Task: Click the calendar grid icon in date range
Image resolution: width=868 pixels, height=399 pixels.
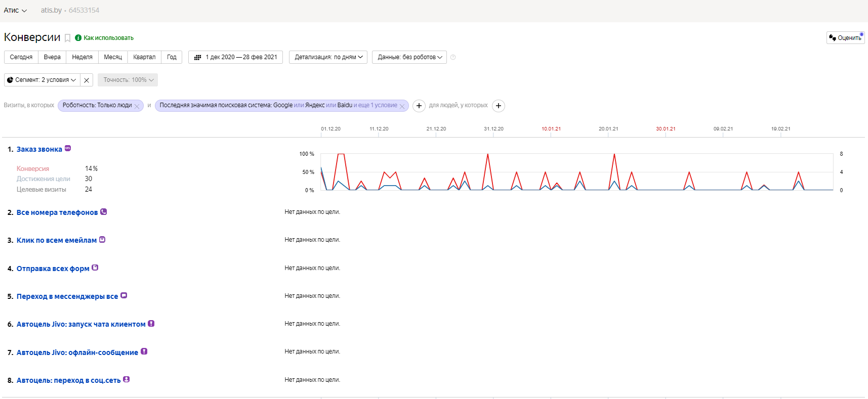Action: [198, 57]
